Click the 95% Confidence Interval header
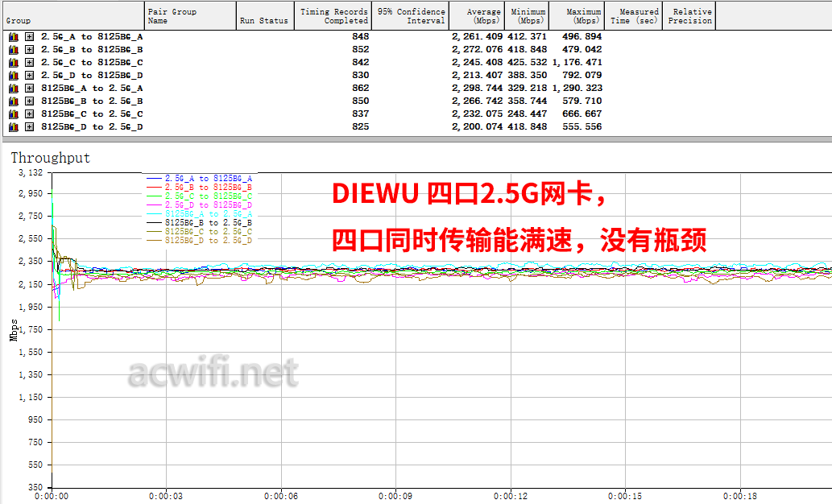The height and width of the screenshot is (504, 832). click(410, 15)
